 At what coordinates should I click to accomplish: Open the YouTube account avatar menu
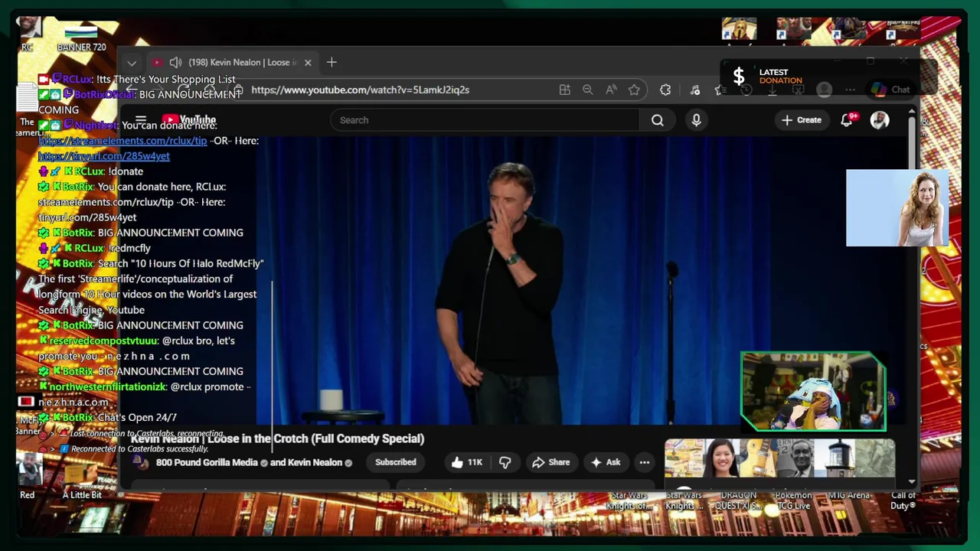point(880,120)
